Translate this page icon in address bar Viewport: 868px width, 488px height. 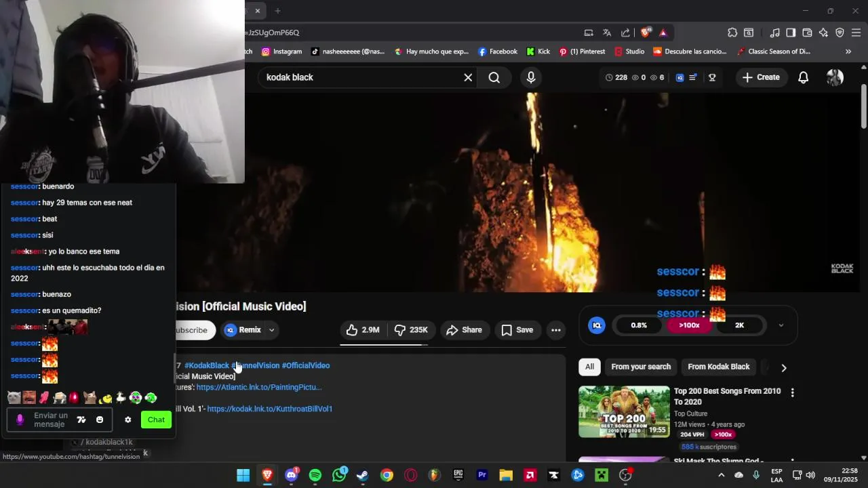coord(607,33)
